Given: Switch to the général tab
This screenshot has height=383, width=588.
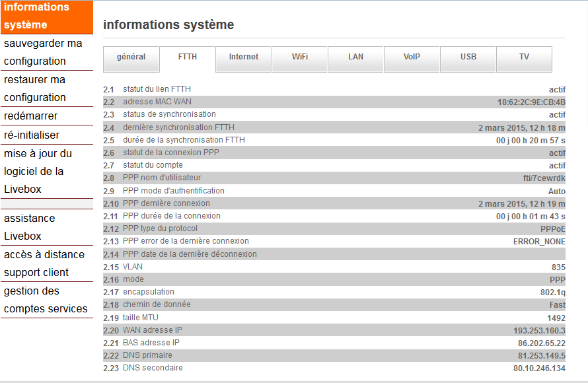Looking at the screenshot, I should 131,57.
